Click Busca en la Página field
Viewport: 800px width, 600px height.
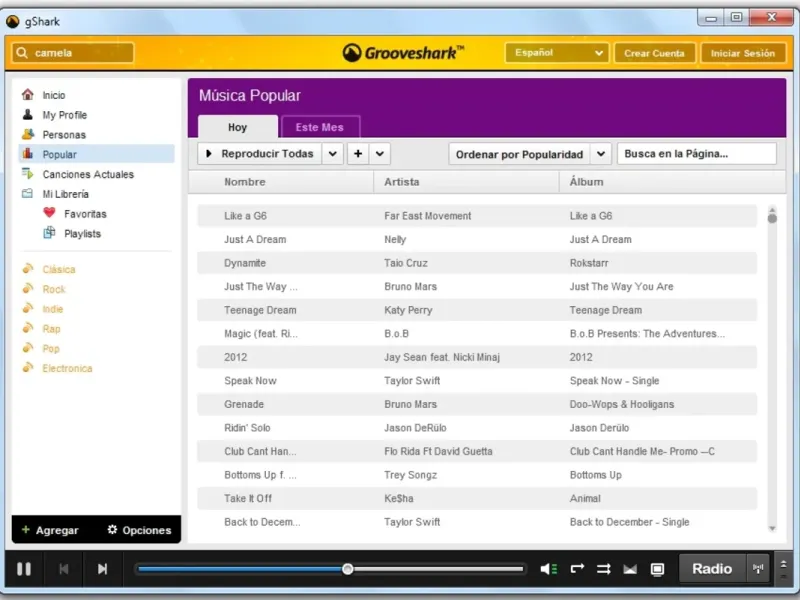(x=696, y=154)
